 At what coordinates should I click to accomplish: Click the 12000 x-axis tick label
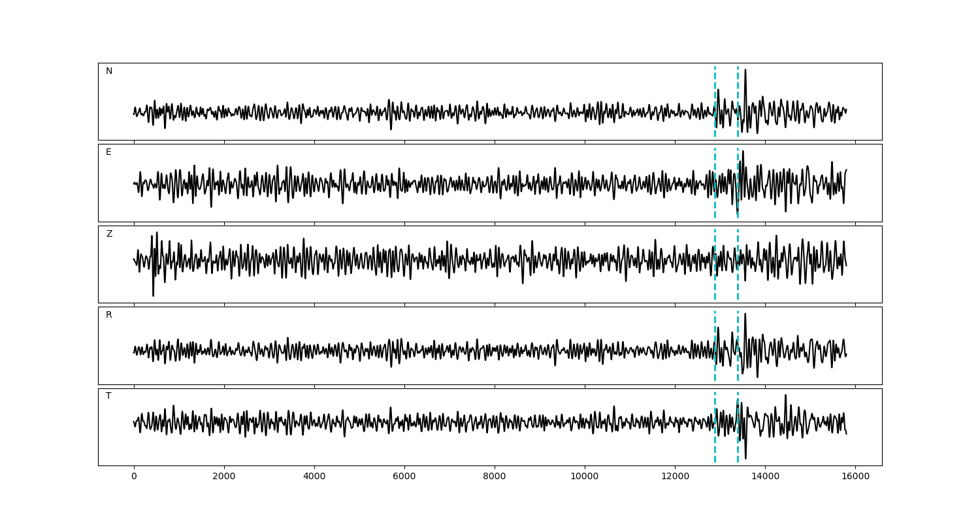tap(674, 477)
